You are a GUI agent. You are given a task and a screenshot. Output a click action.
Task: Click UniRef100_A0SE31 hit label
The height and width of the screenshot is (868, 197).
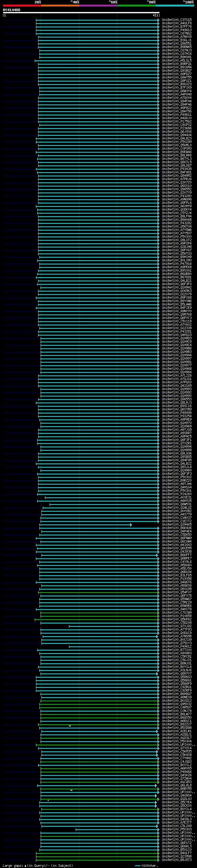pos(177,497)
